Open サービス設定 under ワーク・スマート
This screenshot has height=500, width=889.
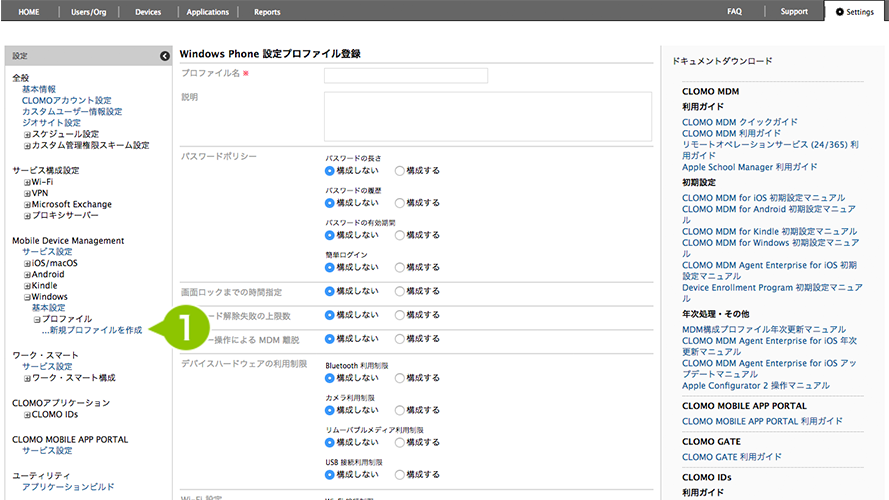point(47,366)
